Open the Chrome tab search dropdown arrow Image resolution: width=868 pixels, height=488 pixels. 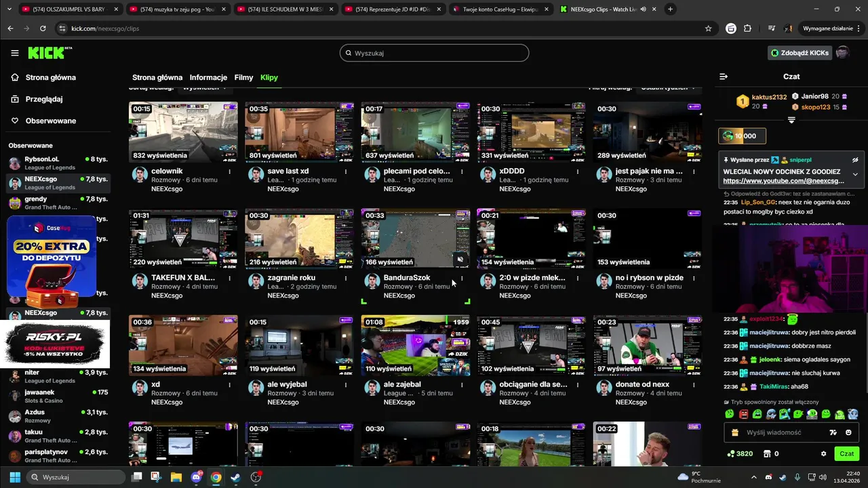point(9,9)
